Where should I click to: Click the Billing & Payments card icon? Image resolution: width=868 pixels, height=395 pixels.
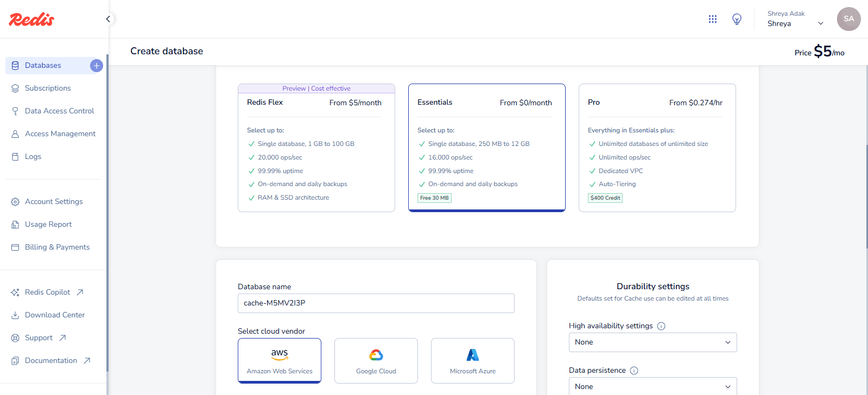(x=15, y=247)
